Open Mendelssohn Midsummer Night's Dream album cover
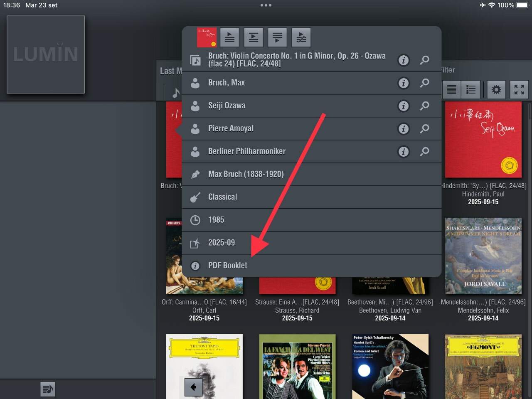Image resolution: width=532 pixels, height=399 pixels. tap(483, 256)
